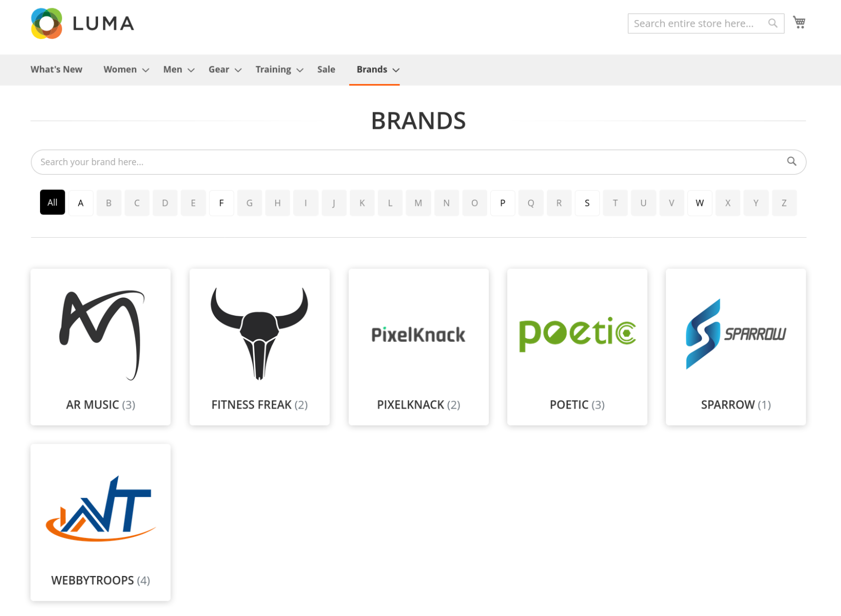This screenshot has height=616, width=841.
Task: Open Fitness Freak bull skull logo
Action: click(x=259, y=333)
